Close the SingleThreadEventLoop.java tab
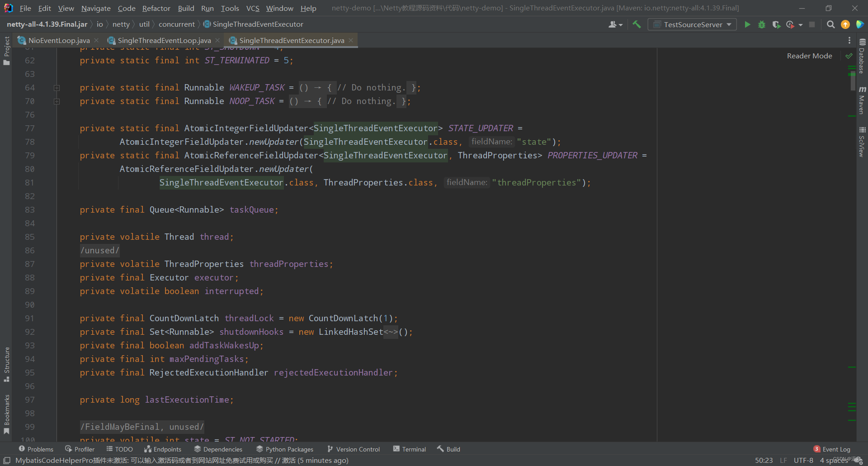 (x=217, y=40)
